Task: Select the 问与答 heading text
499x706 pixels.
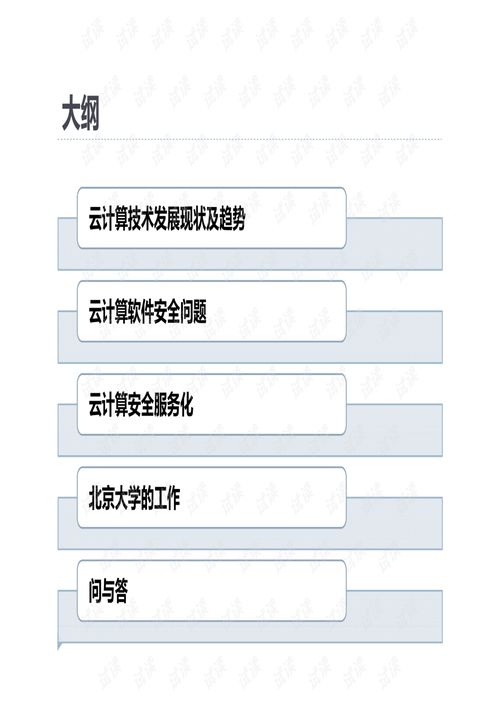Action: tap(108, 591)
